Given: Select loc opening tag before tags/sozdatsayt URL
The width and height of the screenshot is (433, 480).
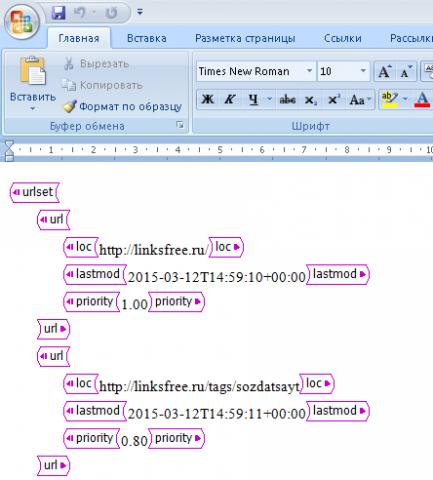Looking at the screenshot, I should point(81,384).
